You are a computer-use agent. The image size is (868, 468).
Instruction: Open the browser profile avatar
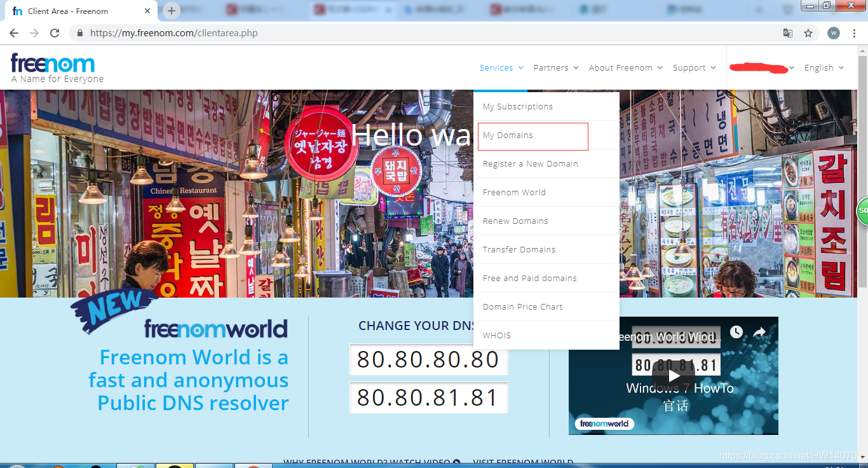click(834, 33)
